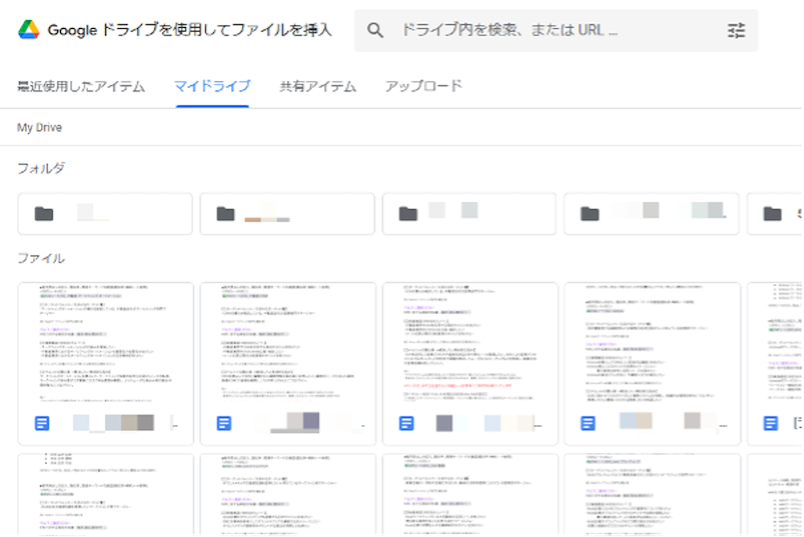Select first document thumbnail in bottom file row
The width and height of the screenshot is (804, 537).
point(106,495)
